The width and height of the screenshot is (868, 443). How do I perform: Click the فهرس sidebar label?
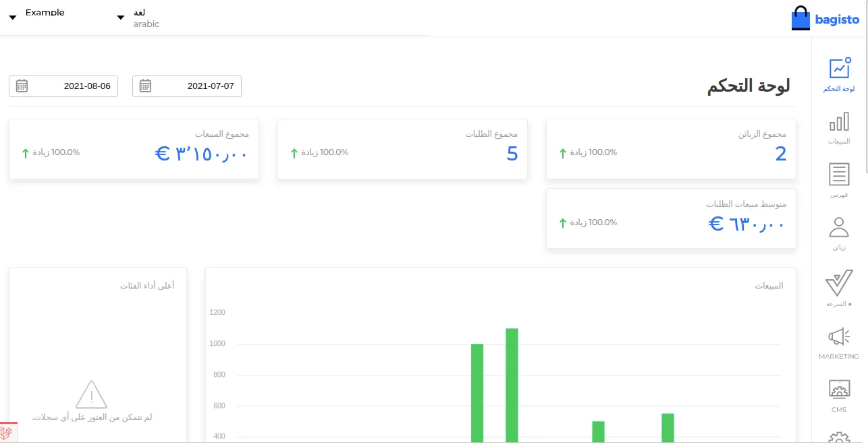(x=839, y=195)
